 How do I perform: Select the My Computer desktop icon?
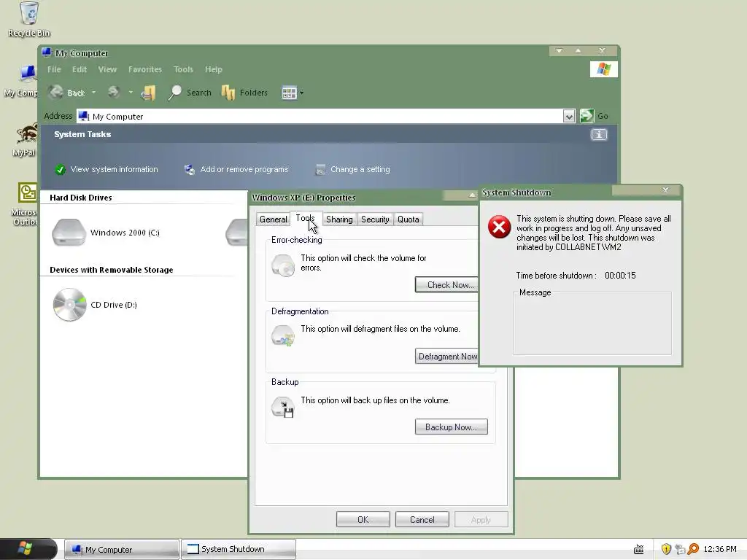point(21,81)
